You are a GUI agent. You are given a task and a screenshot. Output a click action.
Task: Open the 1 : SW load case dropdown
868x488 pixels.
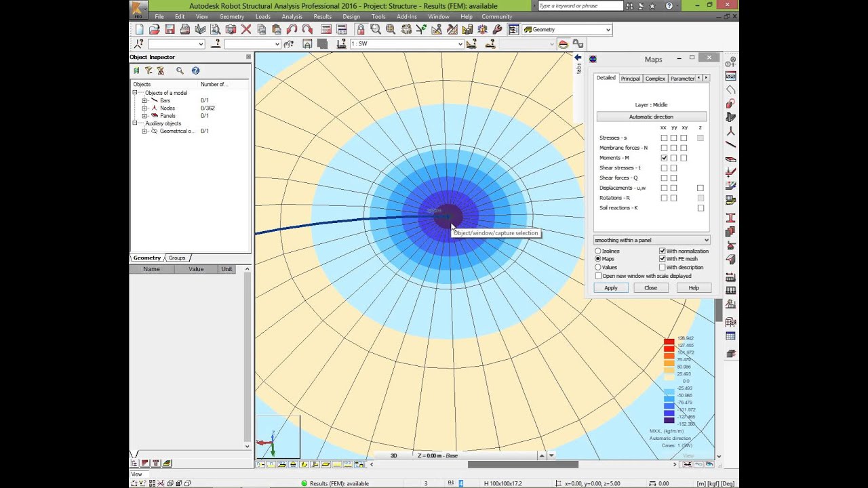(407, 43)
